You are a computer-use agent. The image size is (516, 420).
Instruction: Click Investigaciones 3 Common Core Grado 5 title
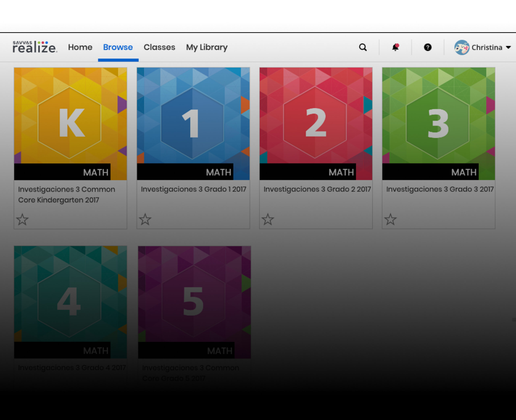(190, 373)
